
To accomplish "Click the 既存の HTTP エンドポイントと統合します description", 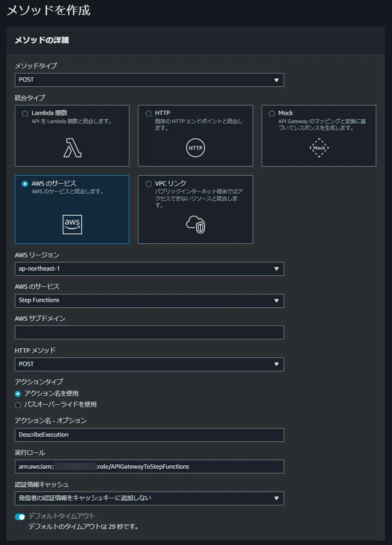I will 199,125.
